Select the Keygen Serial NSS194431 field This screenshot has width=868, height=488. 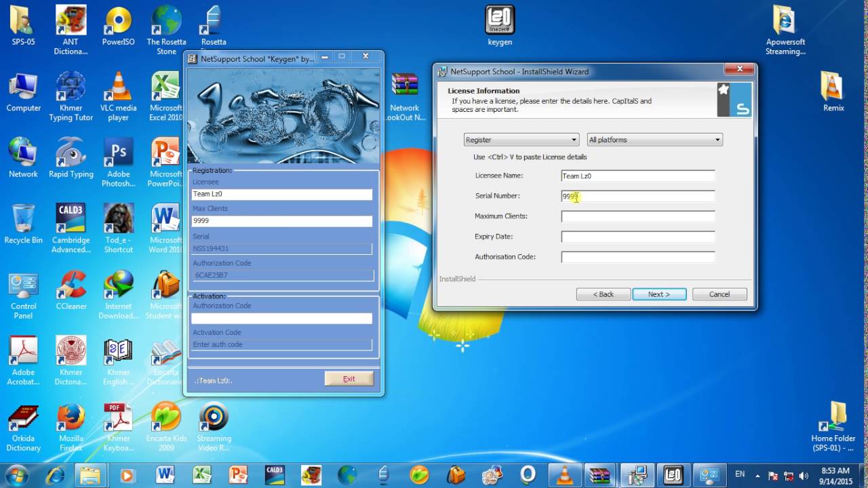282,249
